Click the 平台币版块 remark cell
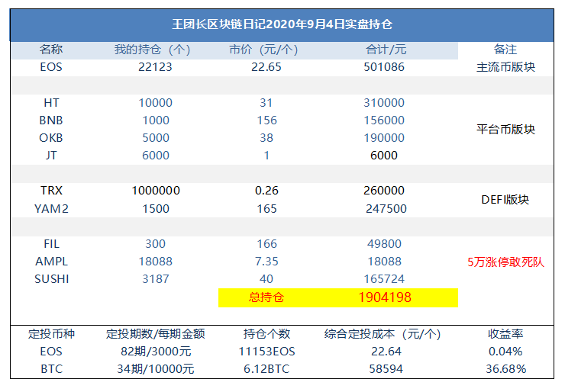The width and height of the screenshot is (565, 392). pos(505,129)
